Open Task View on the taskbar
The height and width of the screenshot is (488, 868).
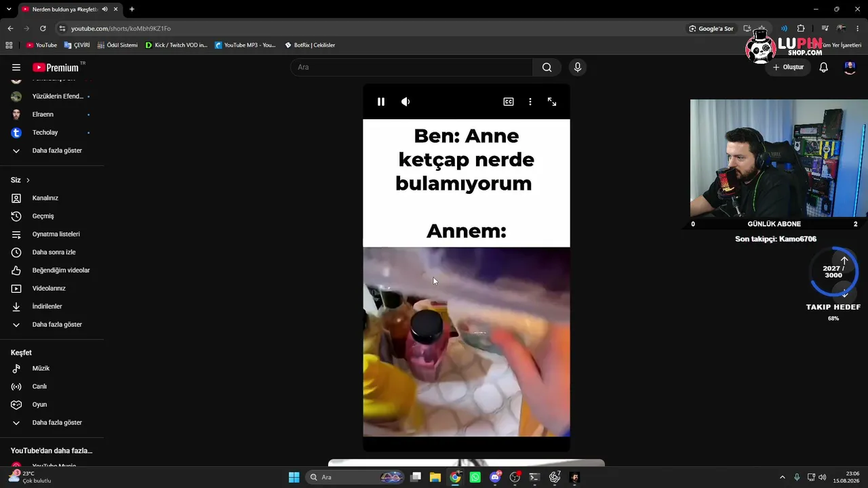point(416,477)
